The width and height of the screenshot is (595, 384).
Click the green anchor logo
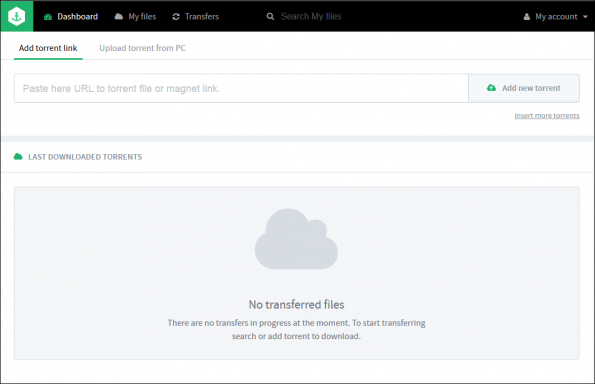(17, 16)
